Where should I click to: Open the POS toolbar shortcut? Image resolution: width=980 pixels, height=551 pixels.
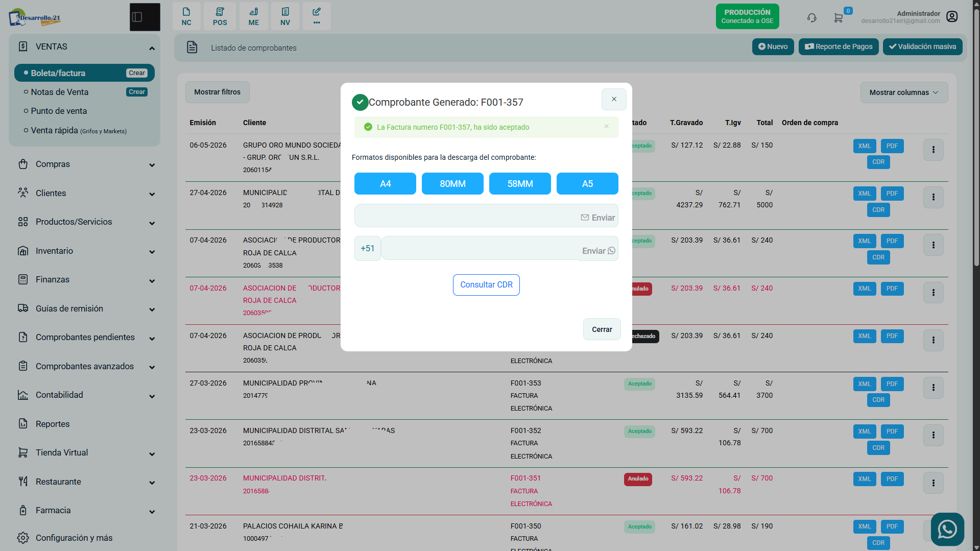coord(220,16)
